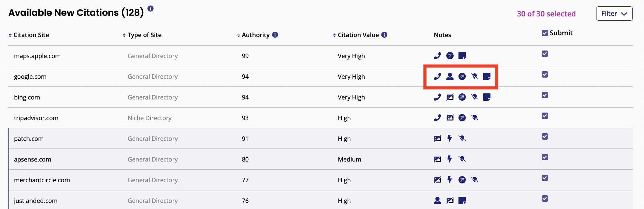Click the info icon next to Authority

click(x=275, y=35)
